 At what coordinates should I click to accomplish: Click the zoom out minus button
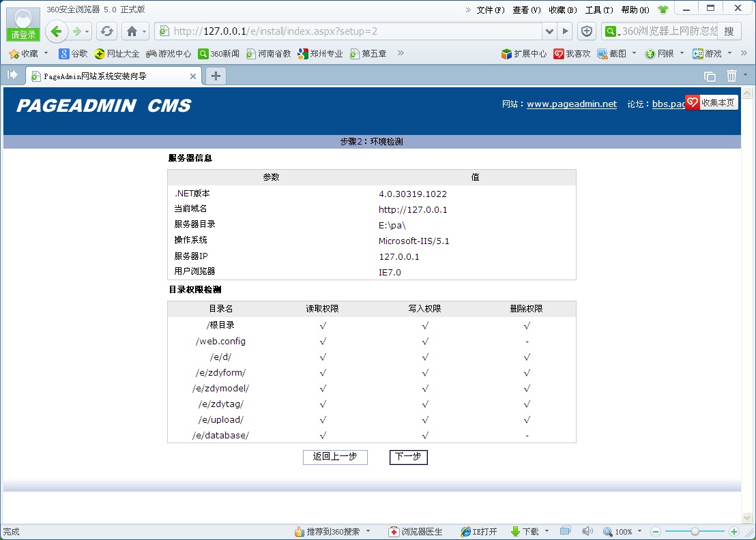(x=655, y=531)
